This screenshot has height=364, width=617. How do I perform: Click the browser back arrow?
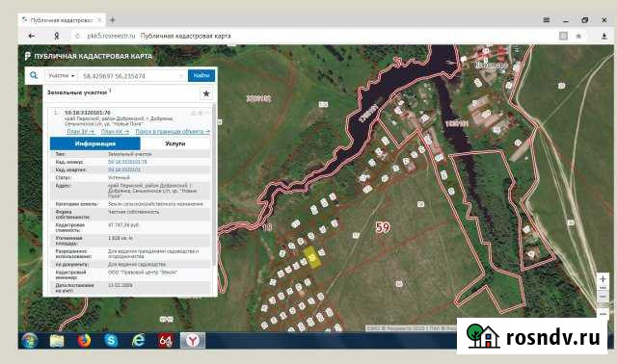32,36
